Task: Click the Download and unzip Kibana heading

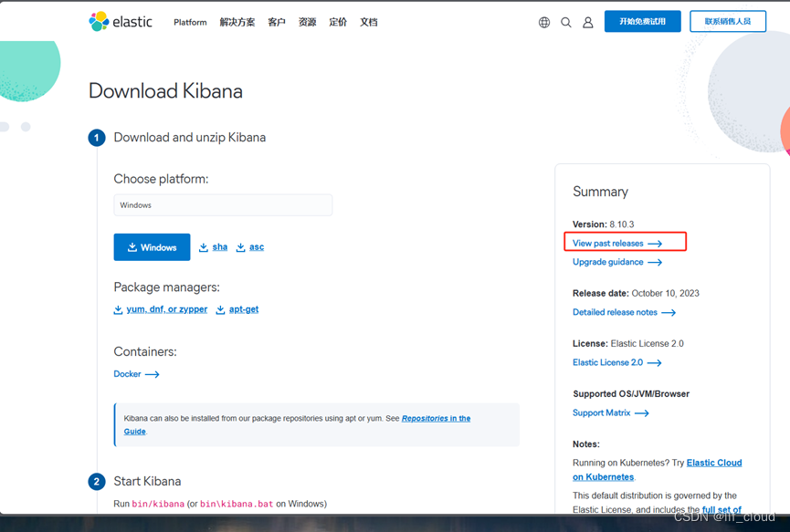Action: pos(190,138)
